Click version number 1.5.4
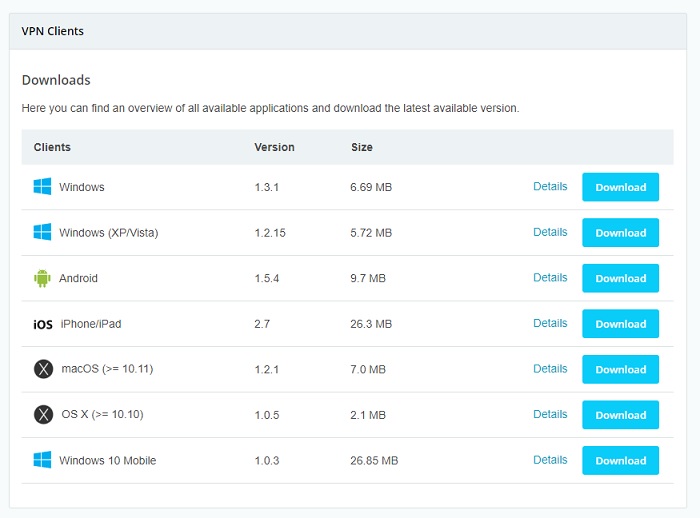 (267, 278)
